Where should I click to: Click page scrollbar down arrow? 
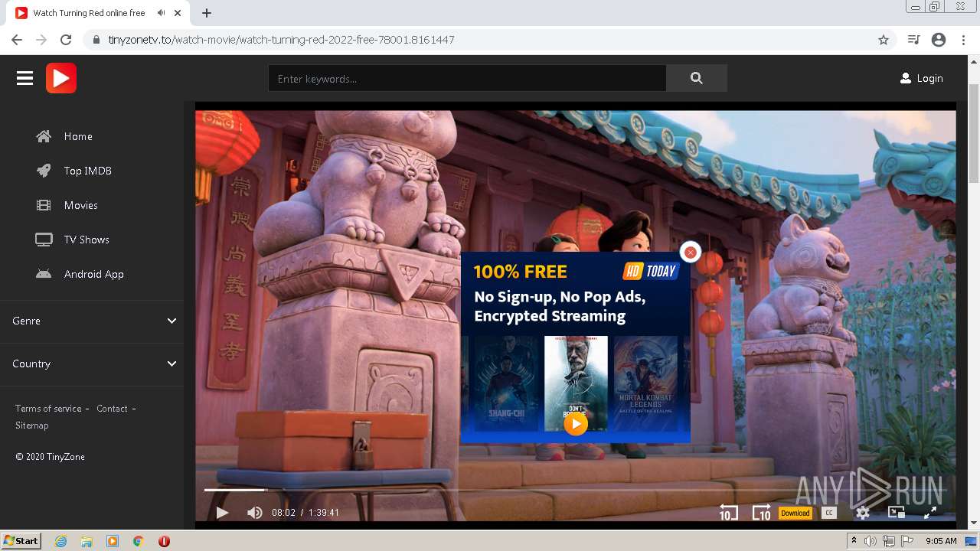pyautogui.click(x=974, y=523)
